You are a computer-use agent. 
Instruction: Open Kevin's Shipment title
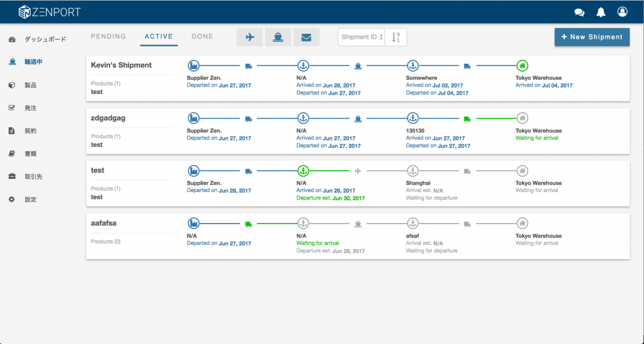[121, 65]
